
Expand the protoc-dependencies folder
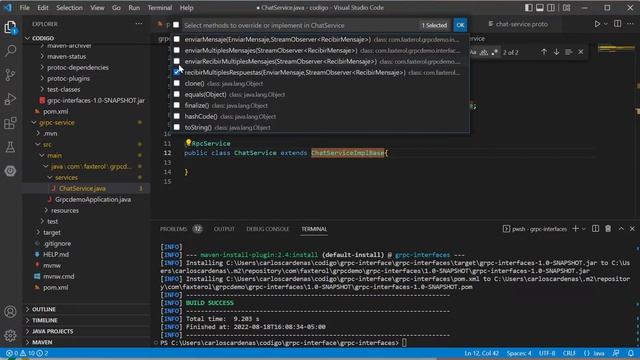(42, 67)
